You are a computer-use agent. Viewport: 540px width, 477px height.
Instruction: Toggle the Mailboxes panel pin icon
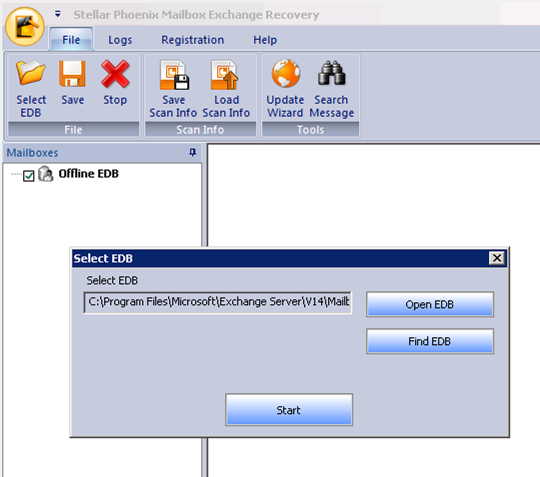[193, 152]
